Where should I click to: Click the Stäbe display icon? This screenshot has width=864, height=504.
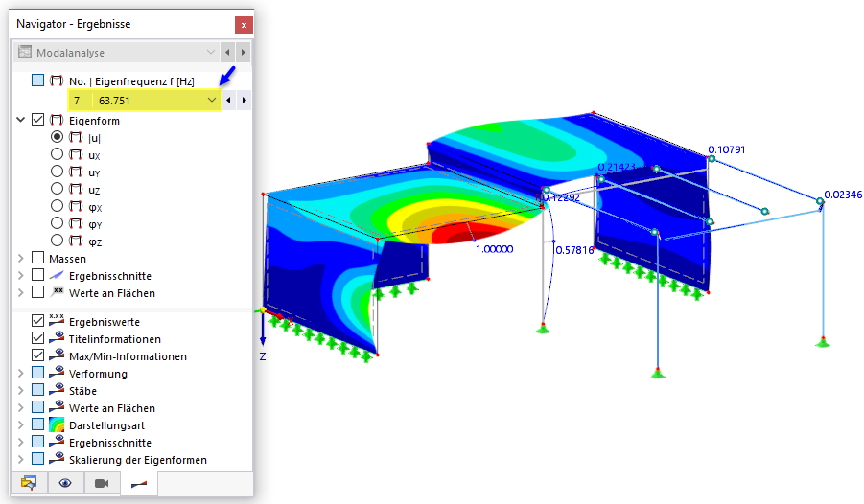tap(57, 389)
